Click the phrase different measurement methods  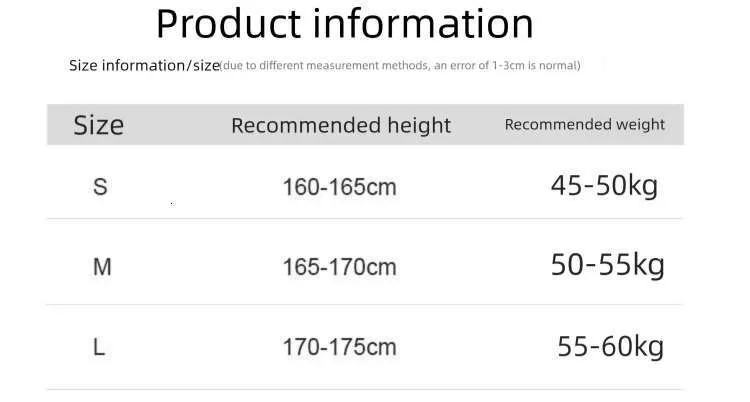point(319,66)
